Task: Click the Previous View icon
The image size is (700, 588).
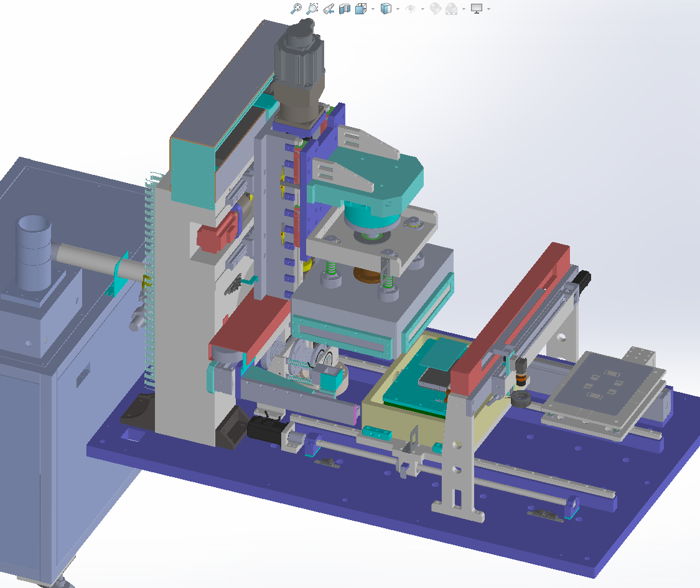Action: pos(329,9)
